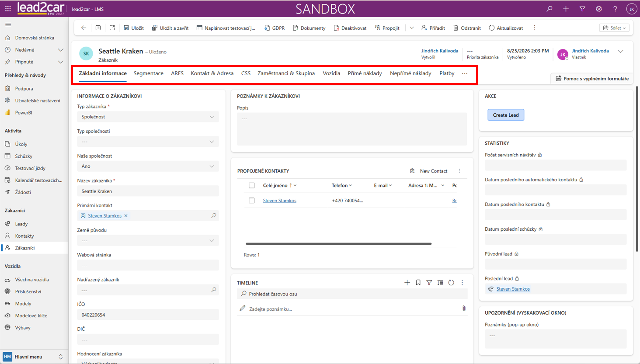Tick the checkbox for Steven Stamkos row
Viewport: 640px width, 364px height.
(251, 201)
